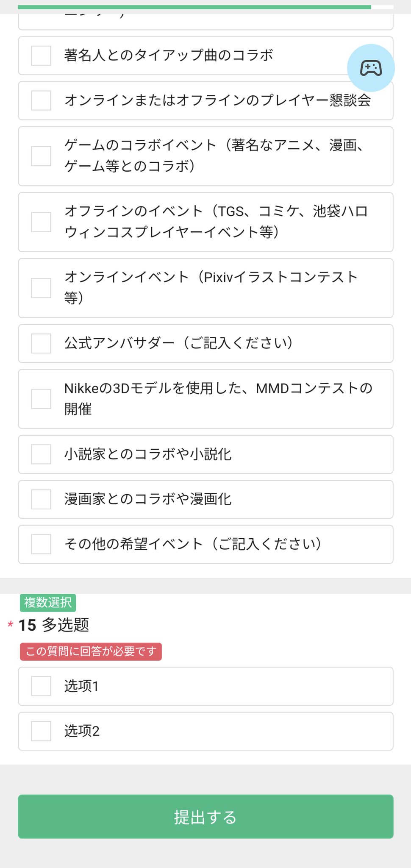Check 漫画家とのコラボや漫画化 option

click(x=41, y=499)
